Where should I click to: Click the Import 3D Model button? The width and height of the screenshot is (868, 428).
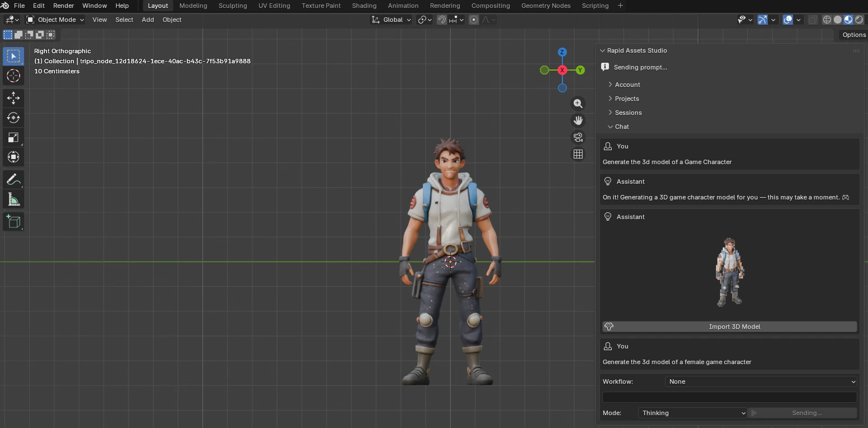[x=730, y=327]
